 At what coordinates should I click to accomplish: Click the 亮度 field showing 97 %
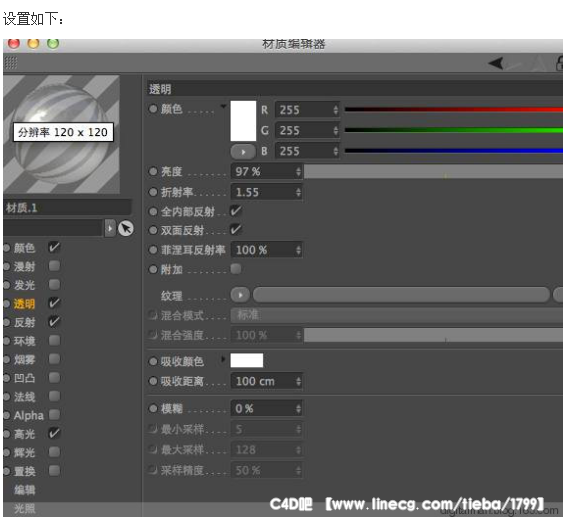266,171
